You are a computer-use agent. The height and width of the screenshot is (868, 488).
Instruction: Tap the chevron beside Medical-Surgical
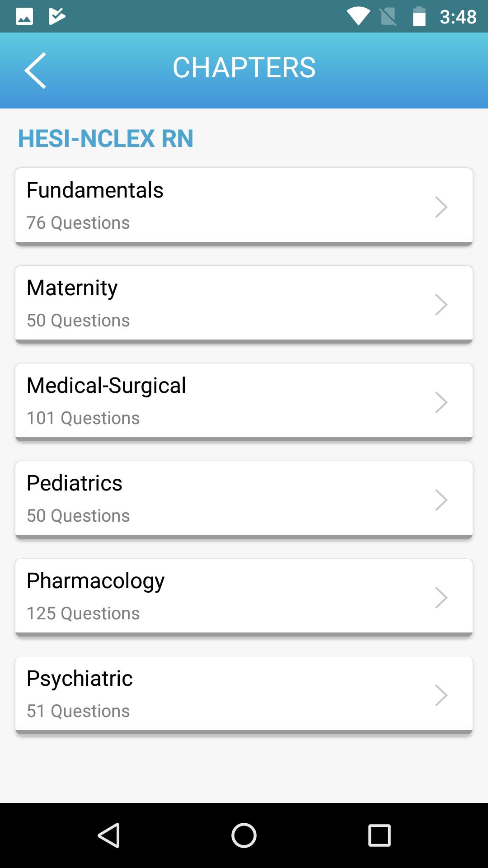(441, 402)
